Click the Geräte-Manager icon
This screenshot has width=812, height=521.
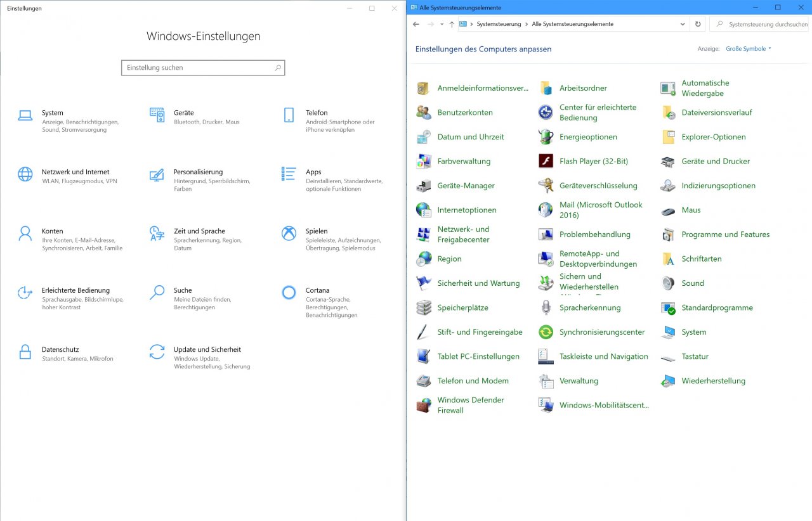pos(424,186)
